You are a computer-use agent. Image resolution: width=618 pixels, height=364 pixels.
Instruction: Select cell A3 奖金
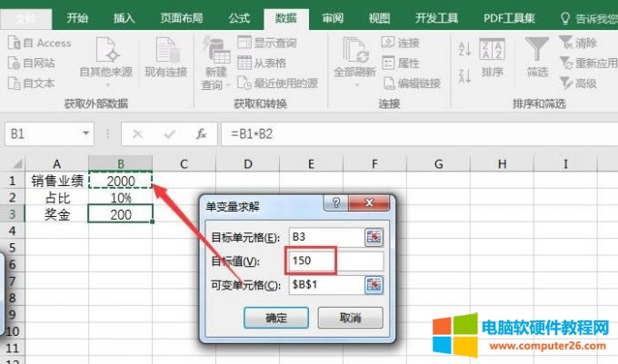pyautogui.click(x=56, y=214)
